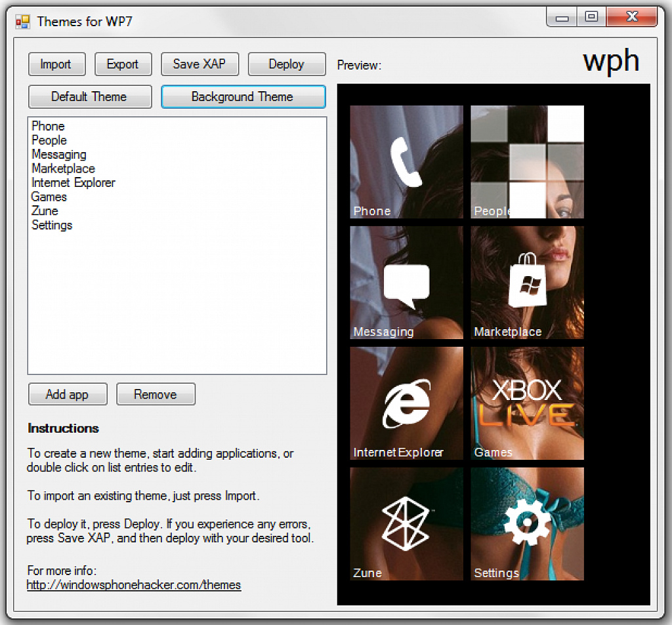Choose the Background Theme button
Viewport: 672px width, 625px height.
click(x=243, y=97)
